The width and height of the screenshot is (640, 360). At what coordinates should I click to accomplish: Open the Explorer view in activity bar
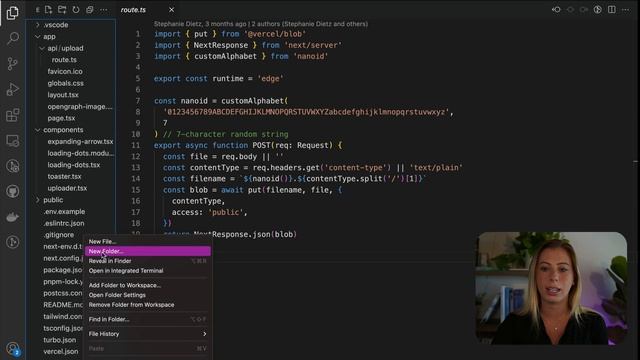click(x=13, y=13)
